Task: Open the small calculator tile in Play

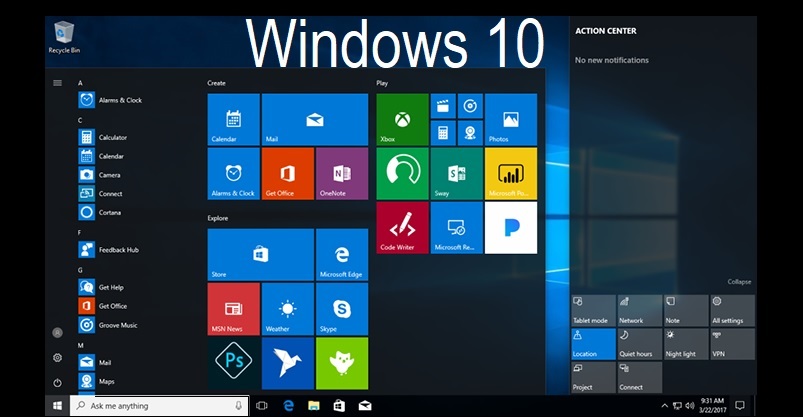Action: pos(443,133)
